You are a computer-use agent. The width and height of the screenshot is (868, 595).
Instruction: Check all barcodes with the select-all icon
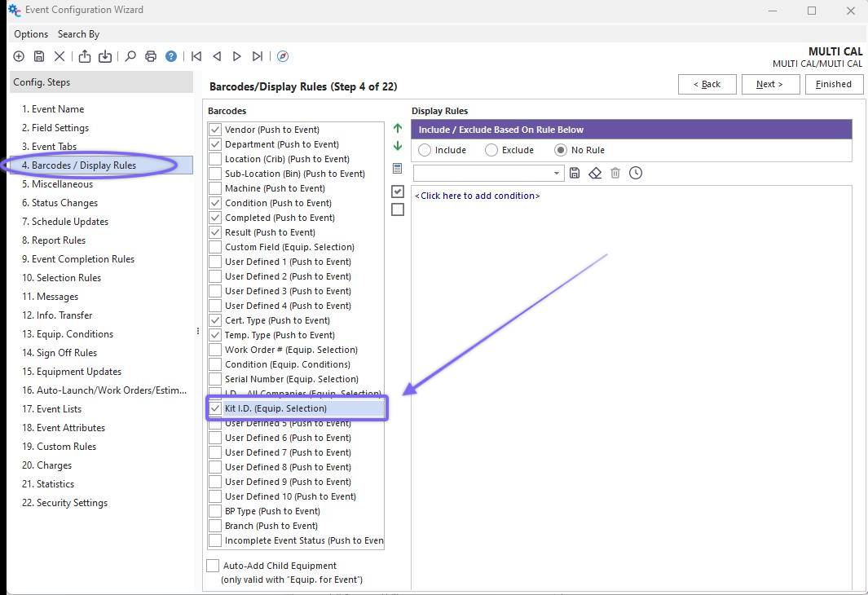[398, 192]
